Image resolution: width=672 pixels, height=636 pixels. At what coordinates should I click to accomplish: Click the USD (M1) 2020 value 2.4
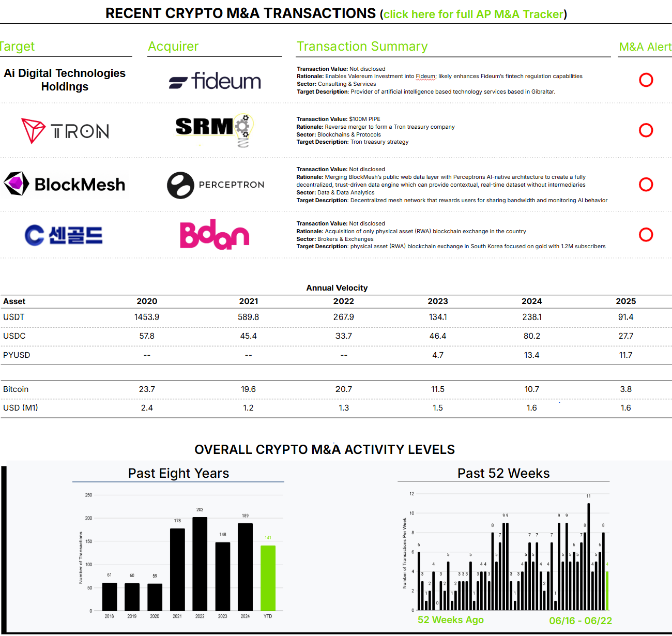point(147,408)
